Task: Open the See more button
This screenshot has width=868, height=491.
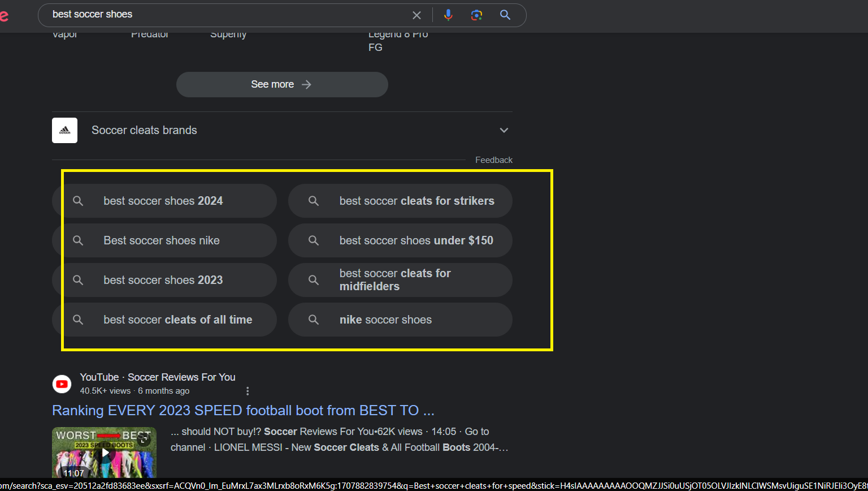Action: pyautogui.click(x=282, y=84)
